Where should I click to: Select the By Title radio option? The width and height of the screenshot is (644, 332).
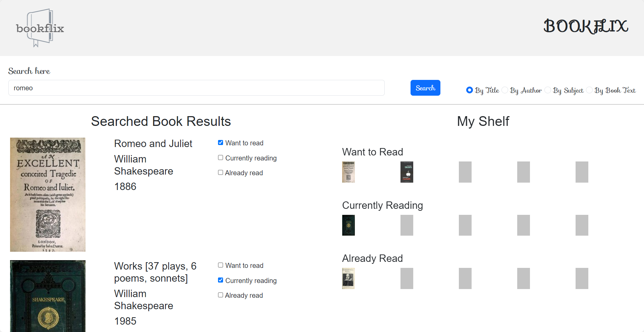[469, 90]
